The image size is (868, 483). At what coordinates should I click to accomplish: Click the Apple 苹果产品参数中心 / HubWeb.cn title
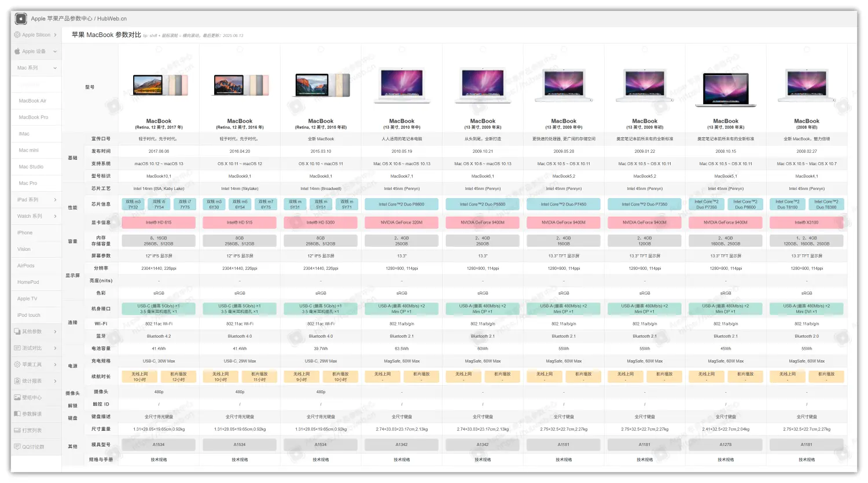pyautogui.click(x=79, y=19)
